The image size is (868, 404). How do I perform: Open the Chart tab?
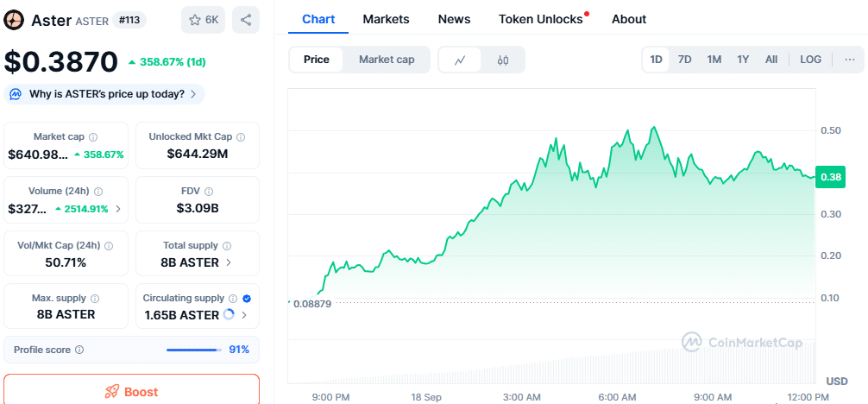click(x=318, y=19)
